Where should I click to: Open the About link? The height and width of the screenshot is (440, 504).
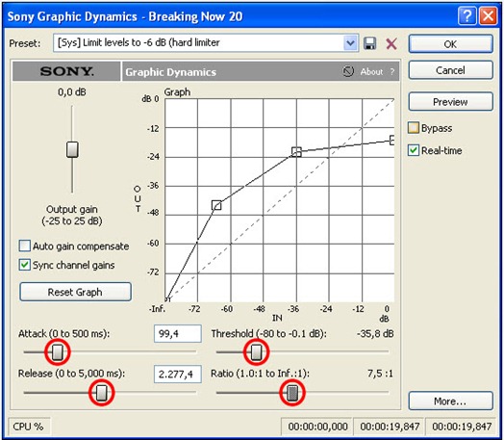(371, 71)
